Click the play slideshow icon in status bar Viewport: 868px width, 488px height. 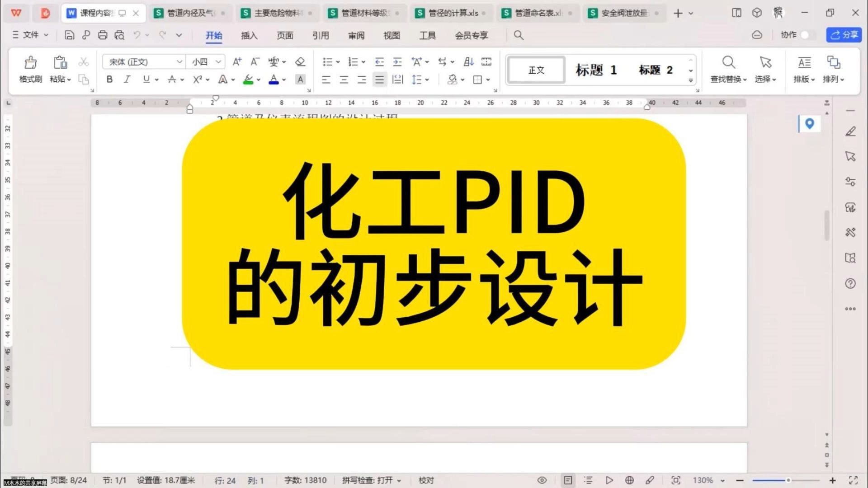click(x=609, y=480)
